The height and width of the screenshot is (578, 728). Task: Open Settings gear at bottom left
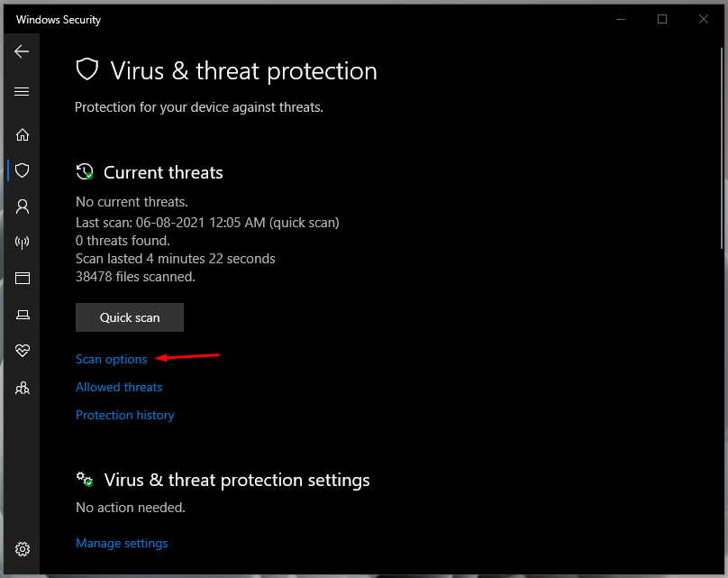[x=23, y=549]
